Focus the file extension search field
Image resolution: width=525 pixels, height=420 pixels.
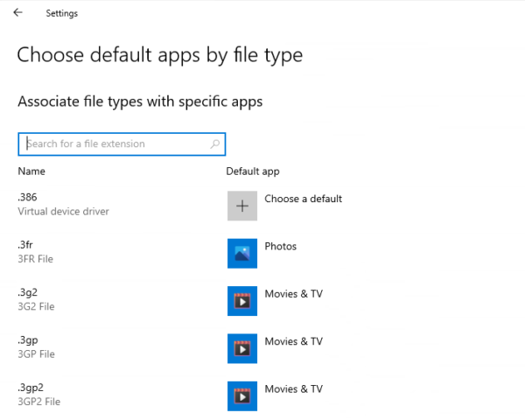tap(114, 143)
